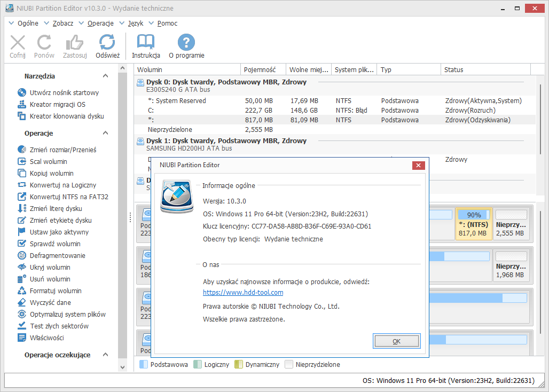This screenshot has width=549, height=392.
Task: Choose Konwertuj NTFS na FAT32
Action: pos(63,197)
